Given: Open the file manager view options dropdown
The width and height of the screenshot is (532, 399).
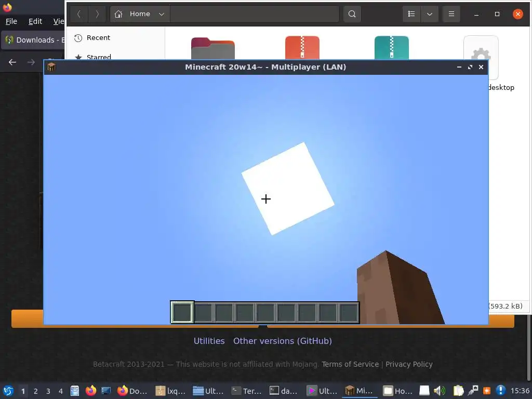Looking at the screenshot, I should click(x=430, y=14).
